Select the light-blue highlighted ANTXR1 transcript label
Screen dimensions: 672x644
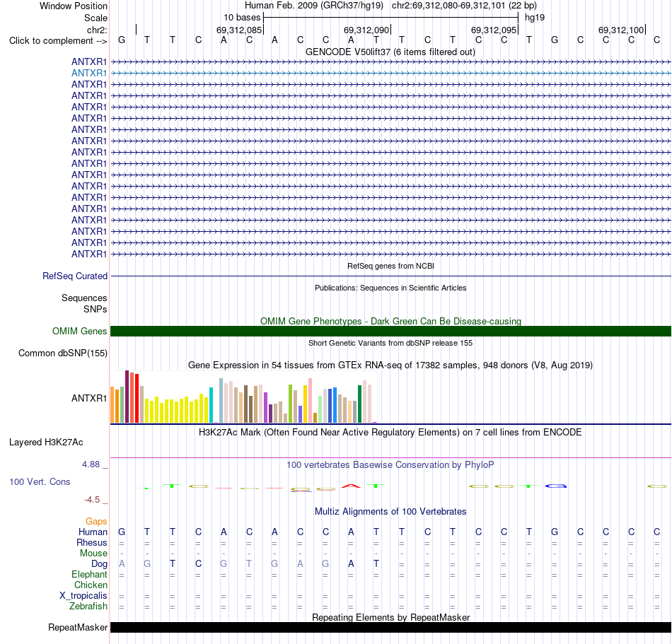88,74
